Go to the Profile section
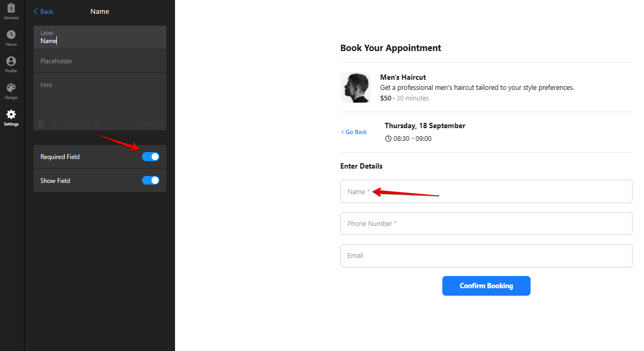Screen dimensions: 644x351 [x=11, y=64]
